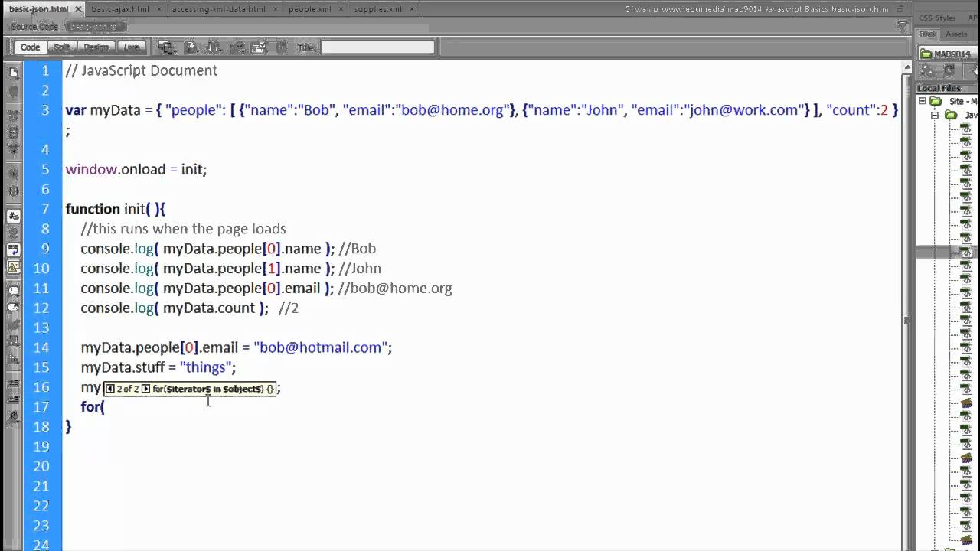Click the Apply Comment icon
980x551 pixels.
point(13,291)
